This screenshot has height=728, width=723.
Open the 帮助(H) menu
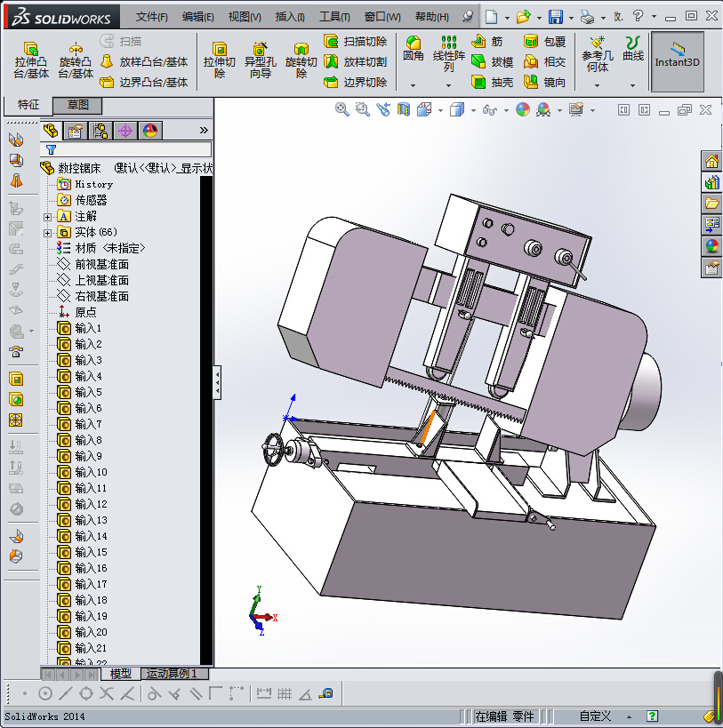[x=432, y=17]
